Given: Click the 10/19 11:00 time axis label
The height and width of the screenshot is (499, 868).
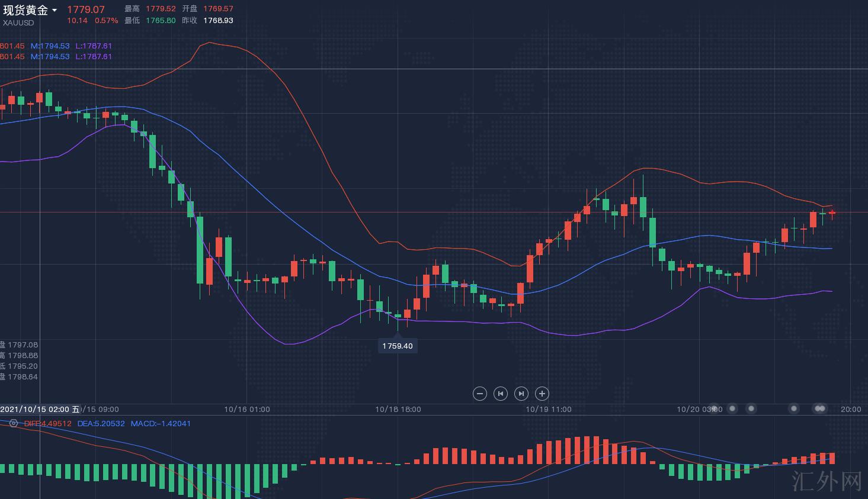Looking at the screenshot, I should pyautogui.click(x=549, y=409).
